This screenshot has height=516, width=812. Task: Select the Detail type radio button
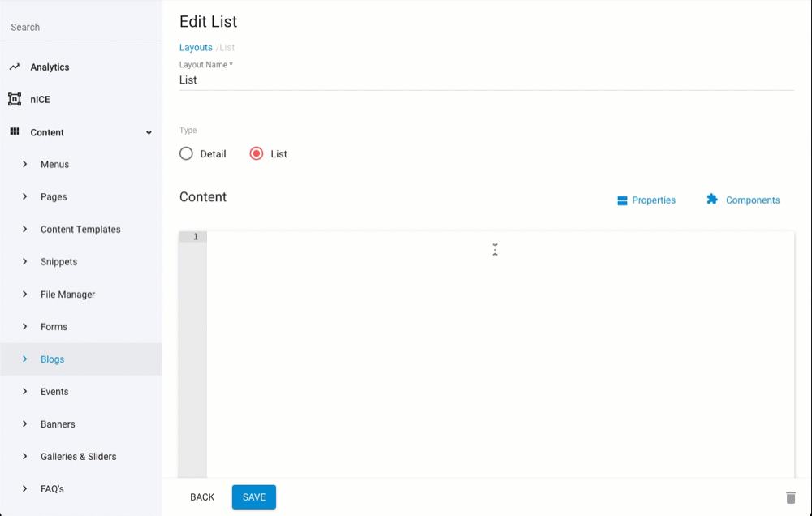coord(186,153)
